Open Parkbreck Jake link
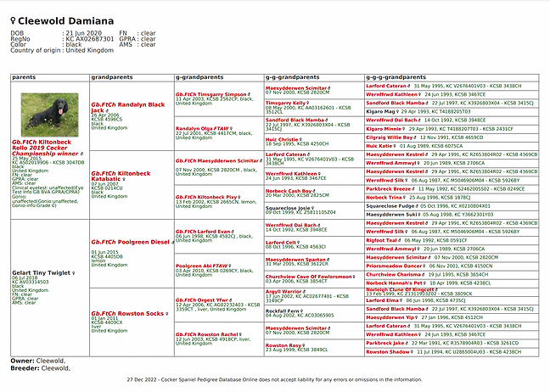550x392 pixels. point(385,344)
